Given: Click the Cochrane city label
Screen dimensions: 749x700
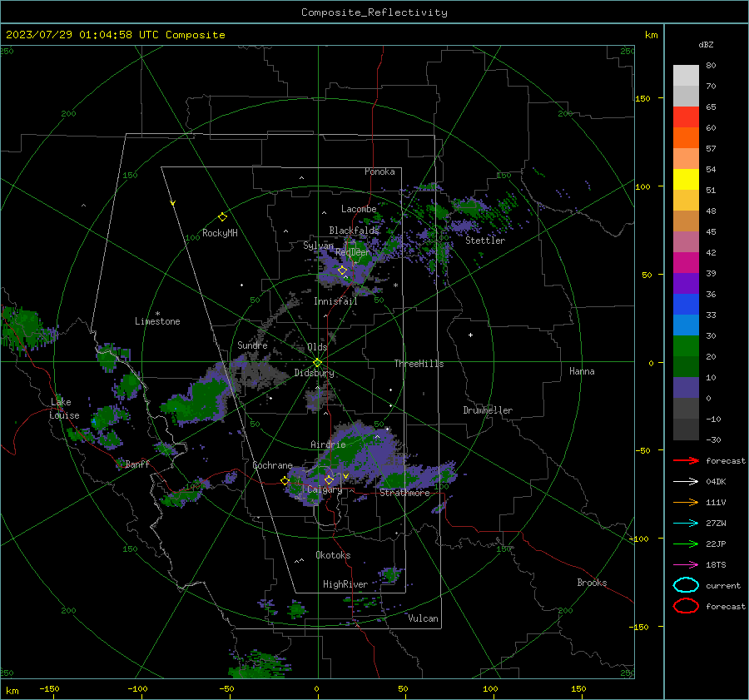Looking at the screenshot, I should pyautogui.click(x=272, y=465).
